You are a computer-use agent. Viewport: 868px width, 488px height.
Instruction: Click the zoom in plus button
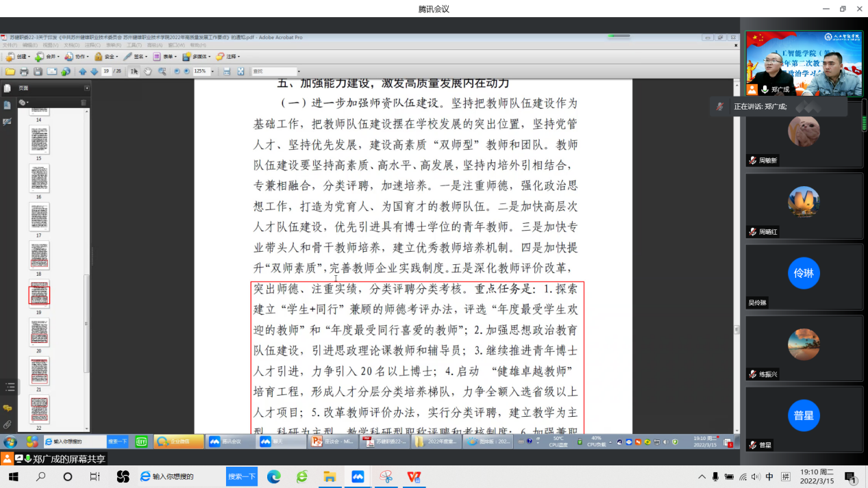coord(186,71)
